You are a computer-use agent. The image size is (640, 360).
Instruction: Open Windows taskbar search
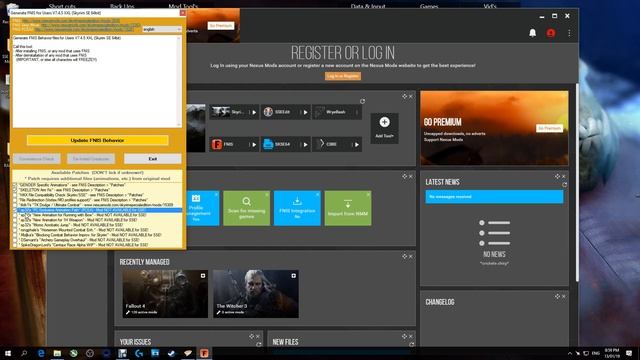coord(24,353)
